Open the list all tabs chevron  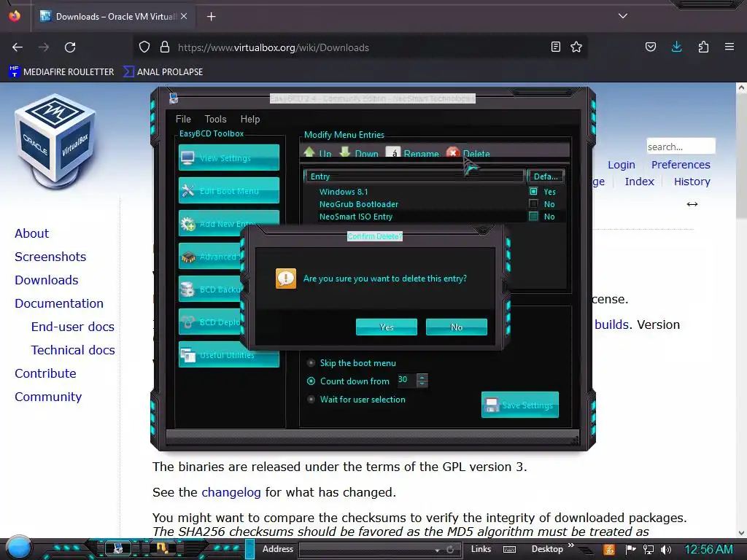pyautogui.click(x=623, y=16)
